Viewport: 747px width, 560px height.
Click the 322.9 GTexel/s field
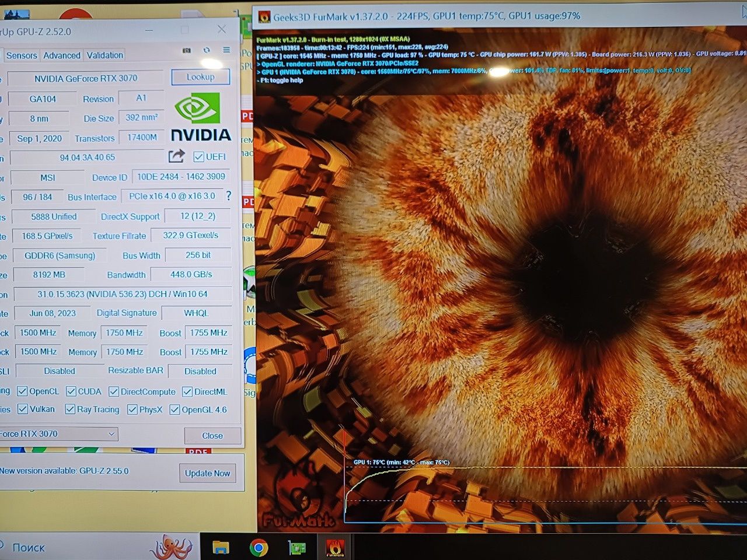(191, 235)
